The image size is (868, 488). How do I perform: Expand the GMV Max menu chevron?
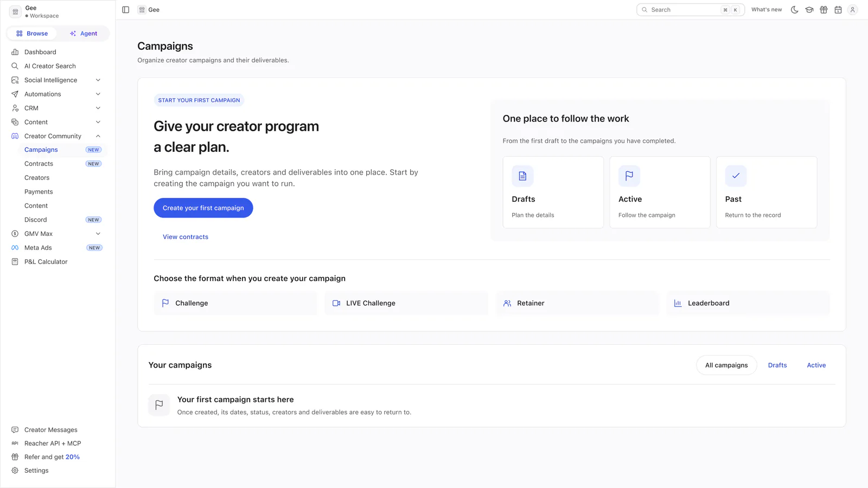click(98, 234)
